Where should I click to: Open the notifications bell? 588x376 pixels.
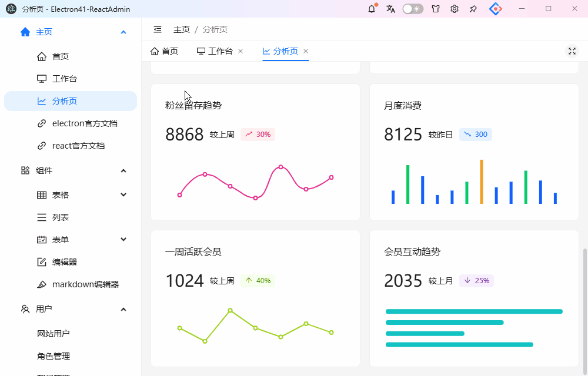click(372, 9)
